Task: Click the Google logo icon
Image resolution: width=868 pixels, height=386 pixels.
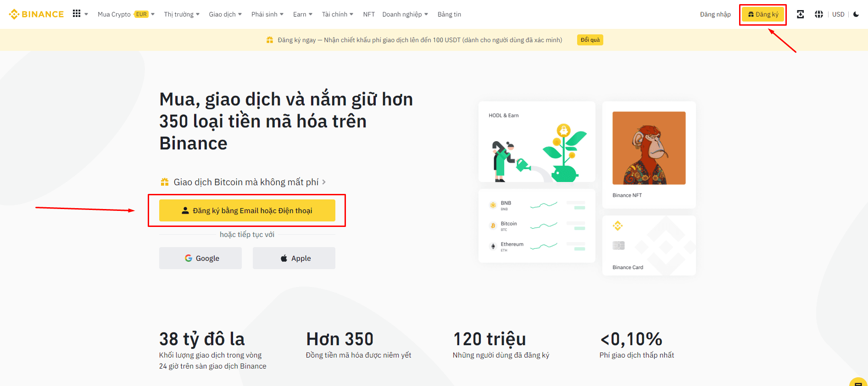Action: point(188,258)
